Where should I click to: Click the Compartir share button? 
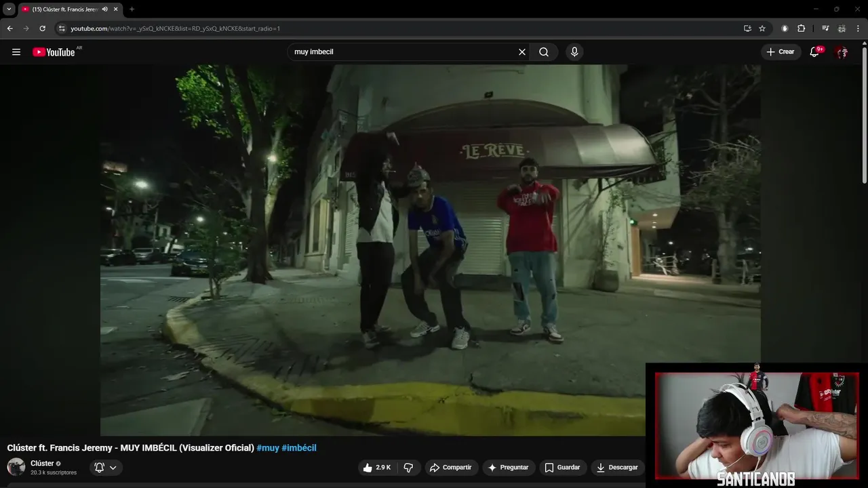tap(452, 468)
